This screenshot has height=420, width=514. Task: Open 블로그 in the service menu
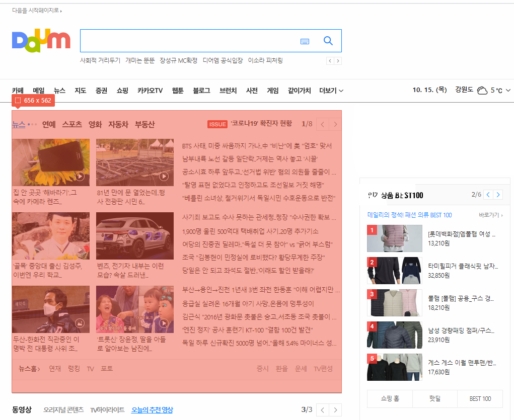pyautogui.click(x=201, y=91)
